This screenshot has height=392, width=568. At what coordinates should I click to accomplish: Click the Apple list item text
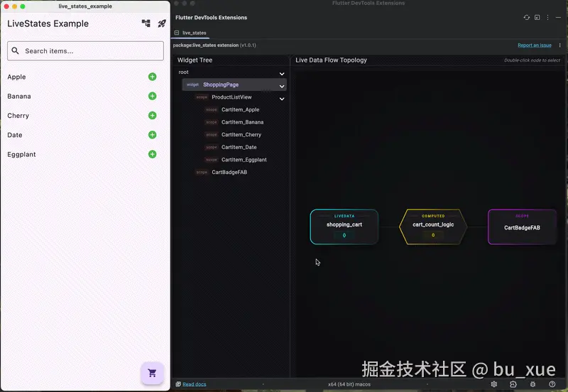tap(16, 77)
